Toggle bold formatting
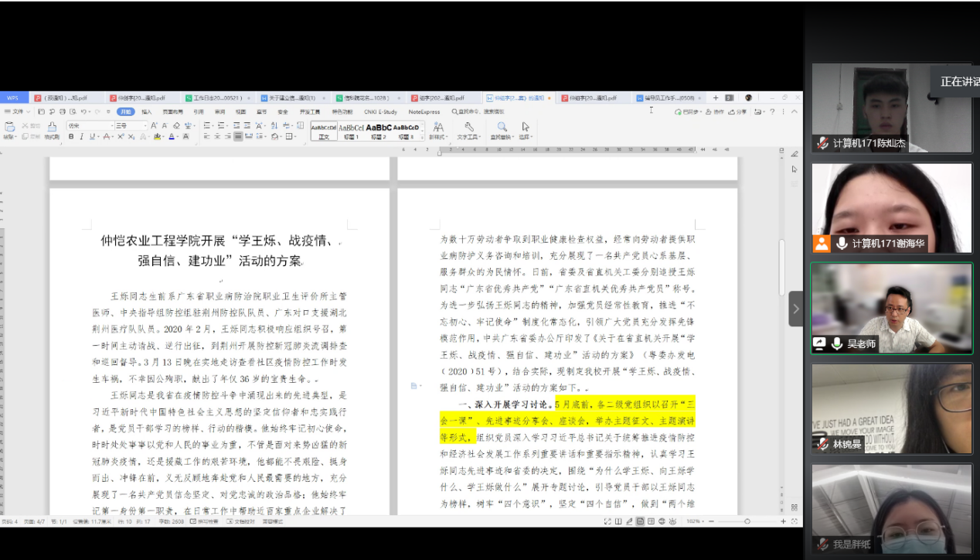Image resolution: width=980 pixels, height=560 pixels. pyautogui.click(x=71, y=137)
